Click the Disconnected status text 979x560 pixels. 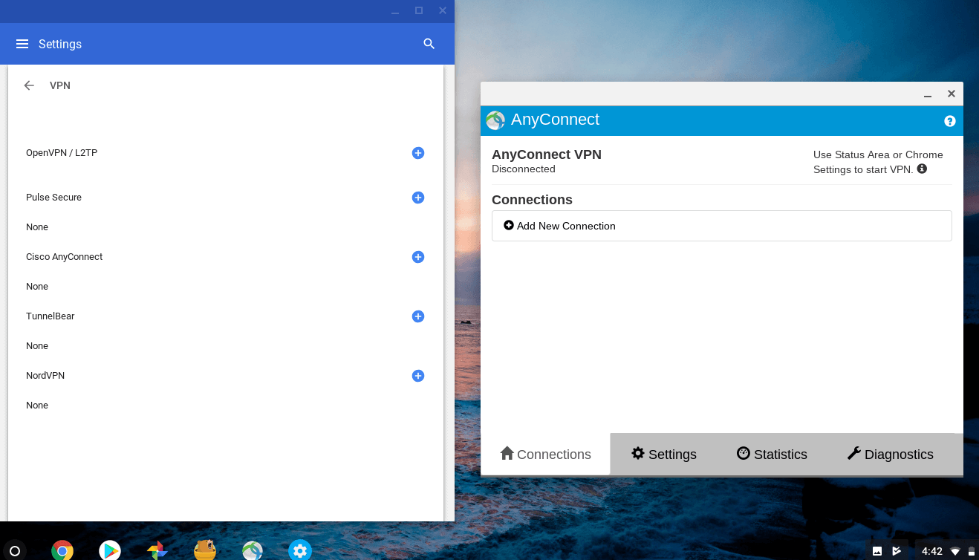(x=524, y=169)
